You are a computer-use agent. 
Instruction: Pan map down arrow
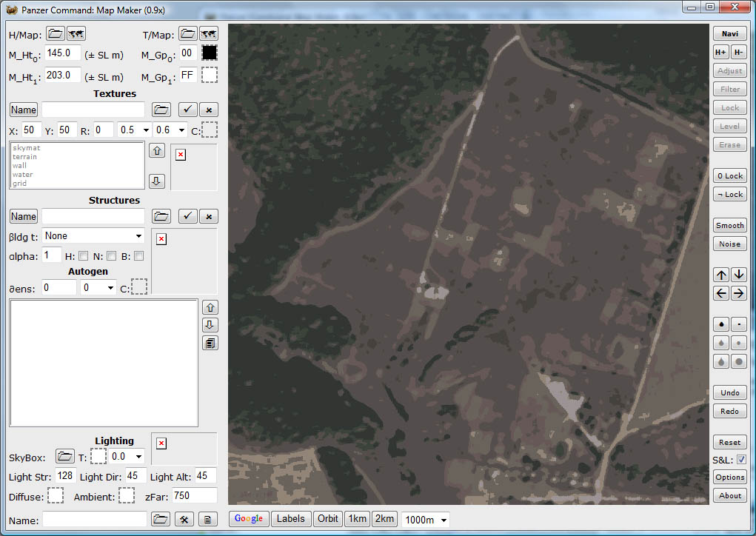(x=739, y=275)
